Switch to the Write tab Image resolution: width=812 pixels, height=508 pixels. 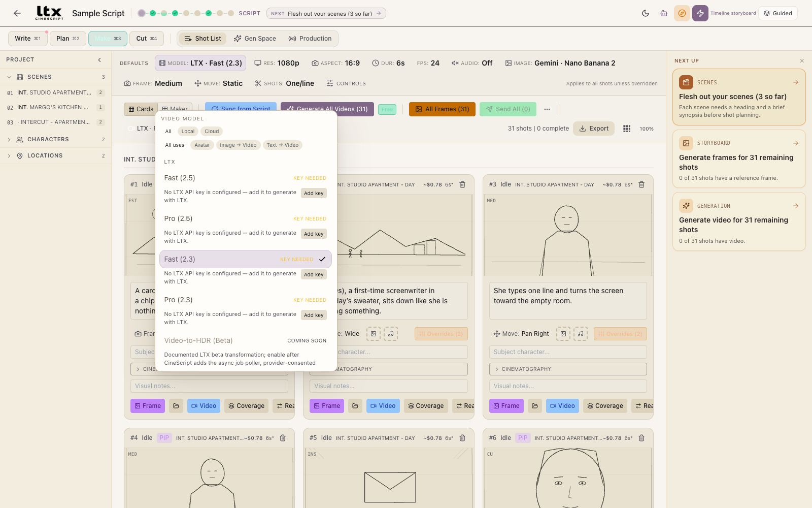click(x=28, y=39)
